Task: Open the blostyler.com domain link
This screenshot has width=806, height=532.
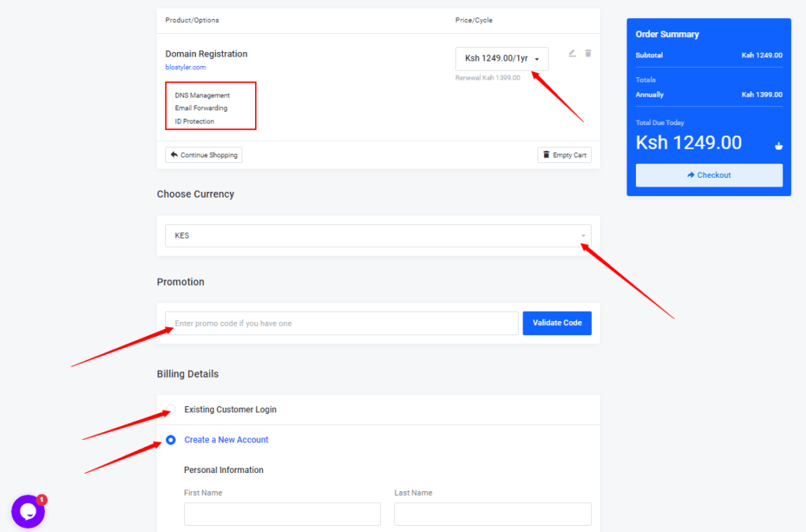Action: click(x=186, y=68)
